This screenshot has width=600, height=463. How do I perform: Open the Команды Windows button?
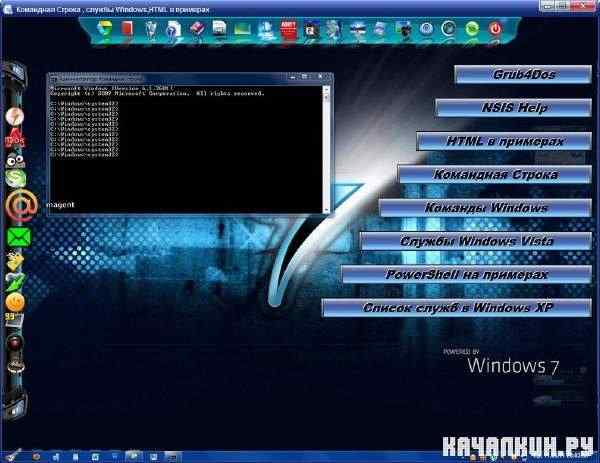tap(486, 208)
